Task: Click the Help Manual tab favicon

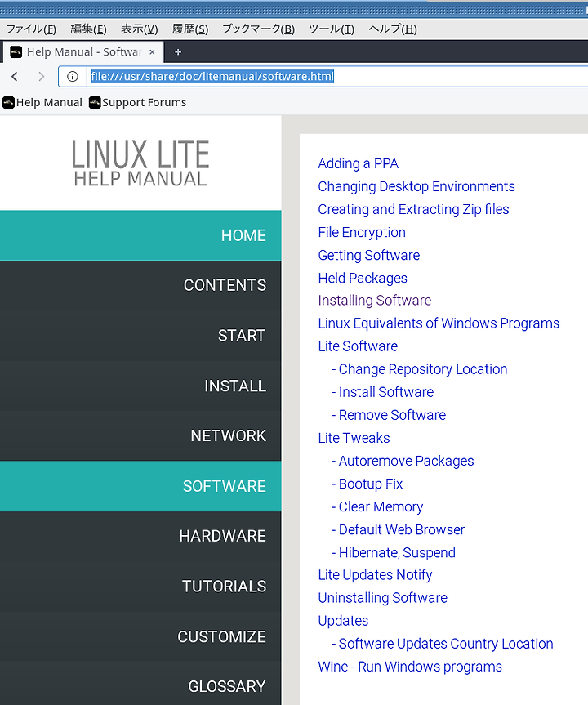Action: coord(16,52)
